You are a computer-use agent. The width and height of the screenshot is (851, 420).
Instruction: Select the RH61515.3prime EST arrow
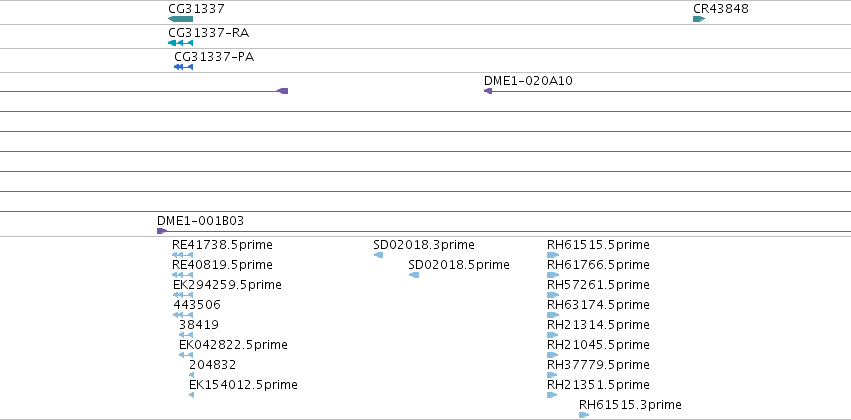[584, 415]
